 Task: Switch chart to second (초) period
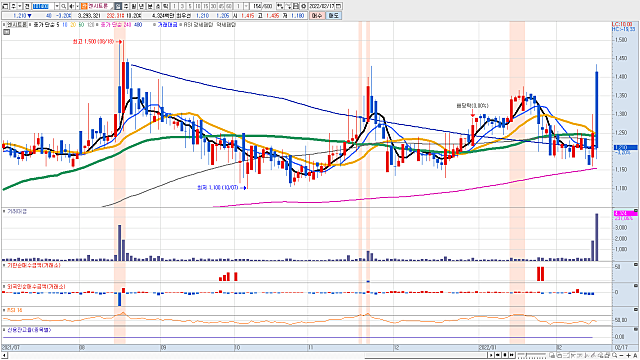coord(158,6)
